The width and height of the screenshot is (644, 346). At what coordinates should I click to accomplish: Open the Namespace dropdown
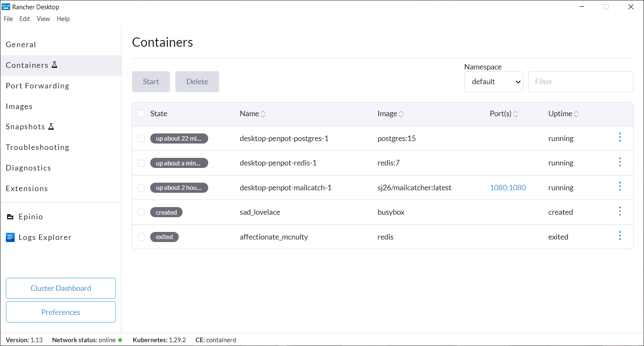coord(494,82)
